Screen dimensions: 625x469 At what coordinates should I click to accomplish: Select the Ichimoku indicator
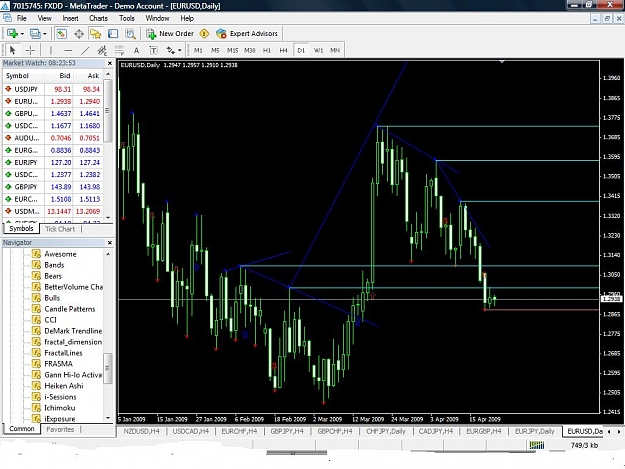(x=59, y=408)
